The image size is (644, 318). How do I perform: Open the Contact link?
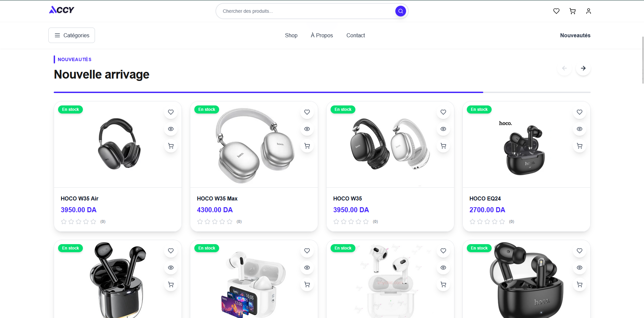(355, 35)
